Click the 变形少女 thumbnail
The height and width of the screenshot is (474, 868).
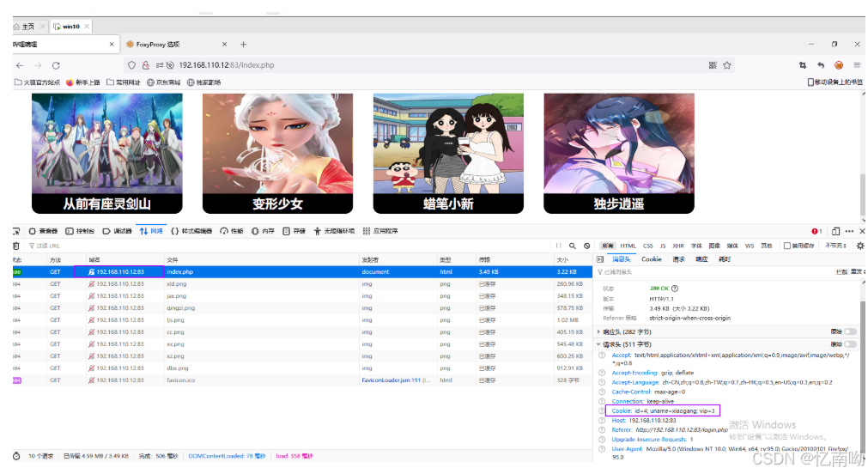click(x=277, y=154)
